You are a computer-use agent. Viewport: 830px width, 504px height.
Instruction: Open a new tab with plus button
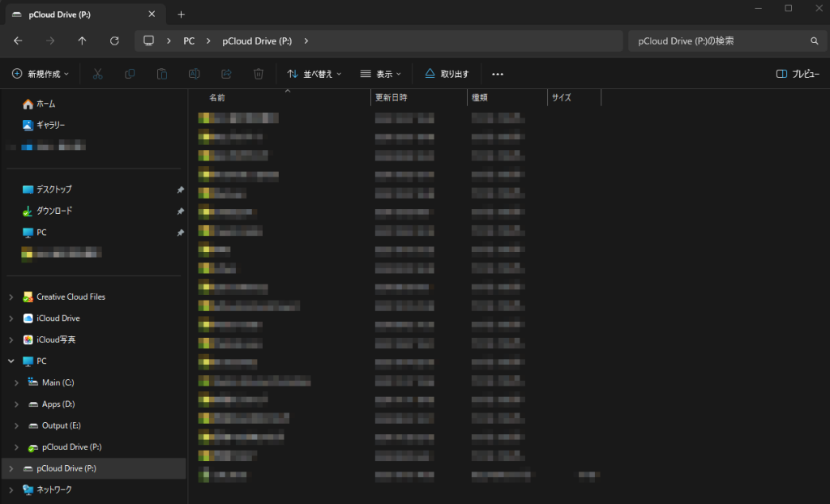click(181, 15)
